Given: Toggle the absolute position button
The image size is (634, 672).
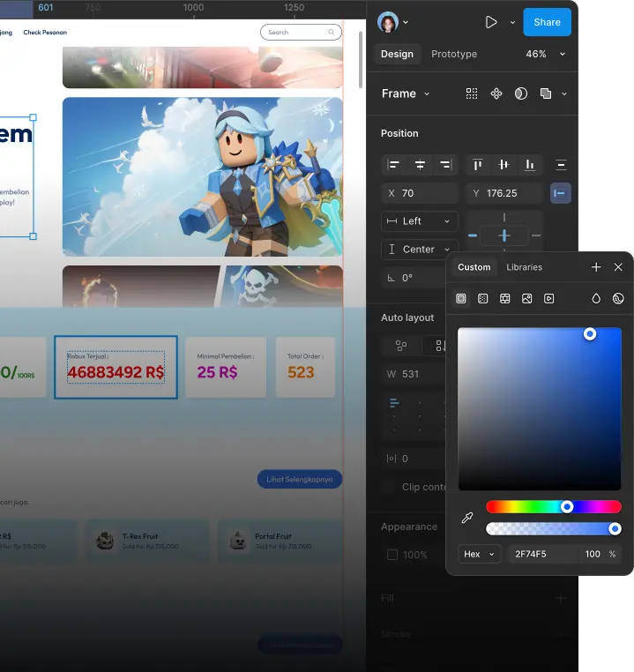Looking at the screenshot, I should click(x=560, y=193).
